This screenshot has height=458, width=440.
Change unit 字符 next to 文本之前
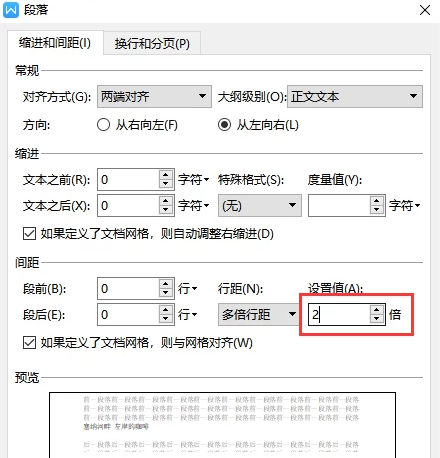(194, 180)
